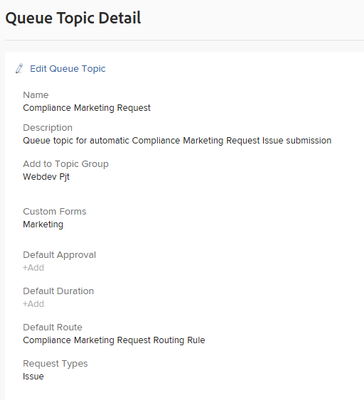Click the divider line under the heading
This screenshot has height=400, width=364.
point(184,40)
